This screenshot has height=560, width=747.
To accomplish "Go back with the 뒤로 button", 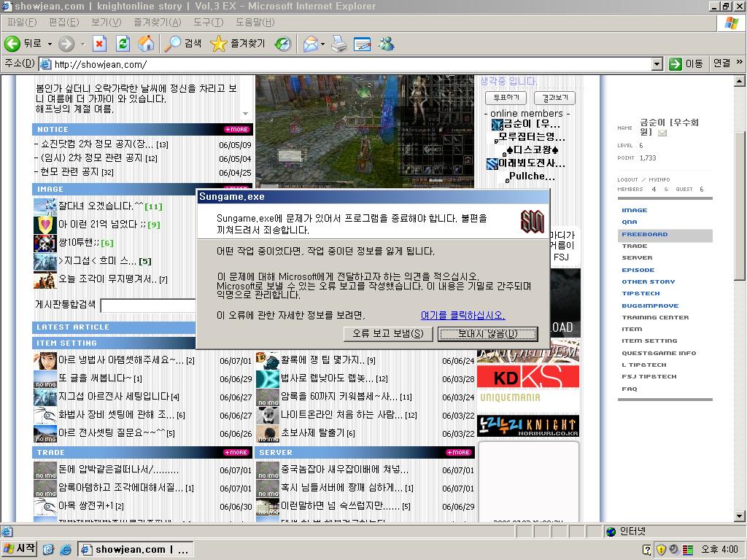I will pyautogui.click(x=23, y=44).
